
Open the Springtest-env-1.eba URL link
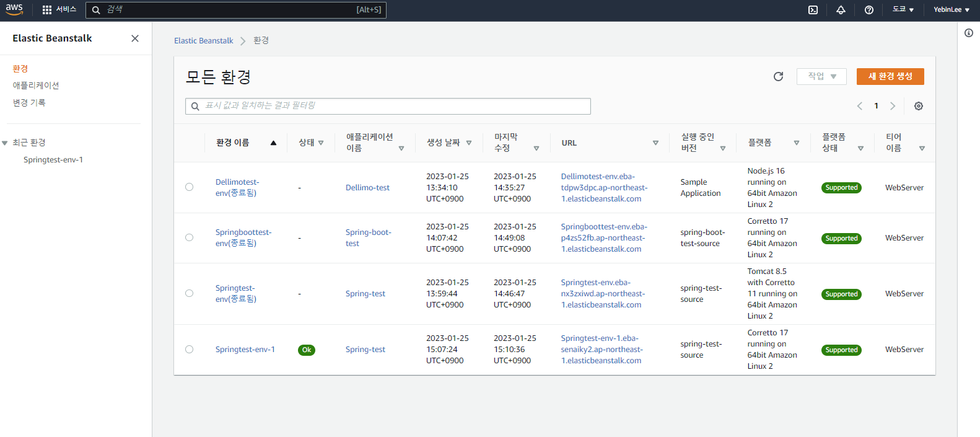pos(602,350)
